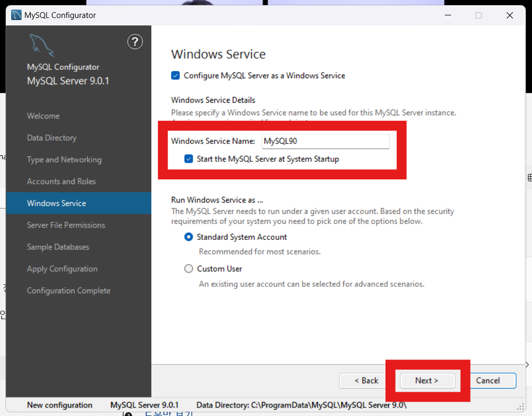
Task: Click 'New configuration' in the status bar
Action: point(60,405)
